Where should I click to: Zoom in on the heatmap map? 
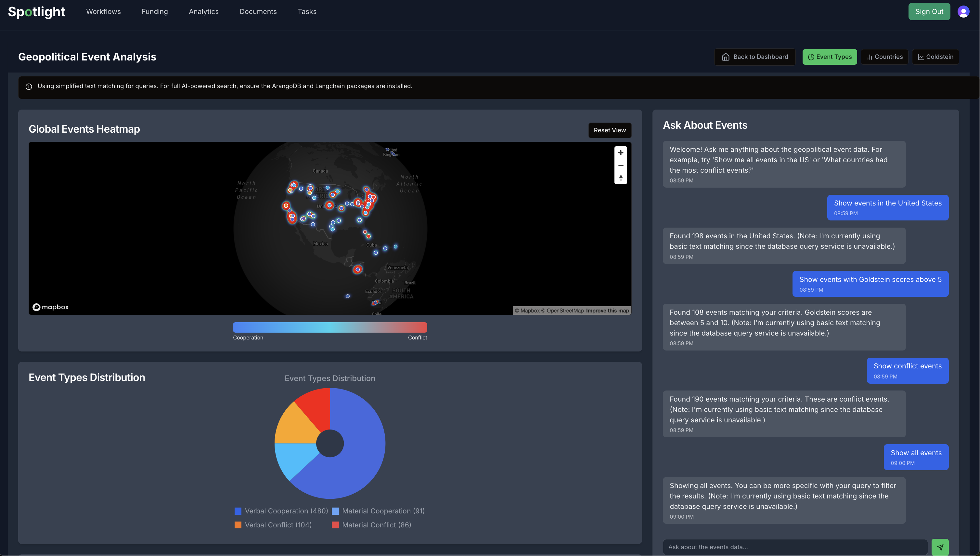621,153
